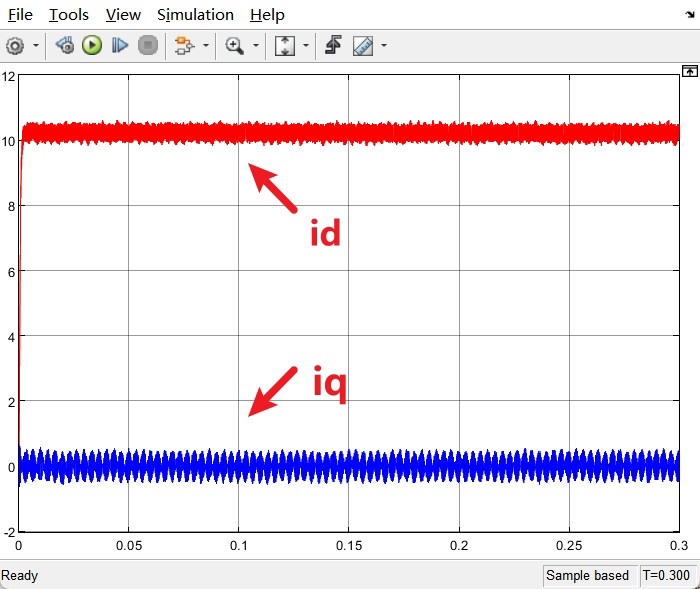The height and width of the screenshot is (589, 700).
Task: Click the y-axis label 12
Action: pyautogui.click(x=8, y=77)
